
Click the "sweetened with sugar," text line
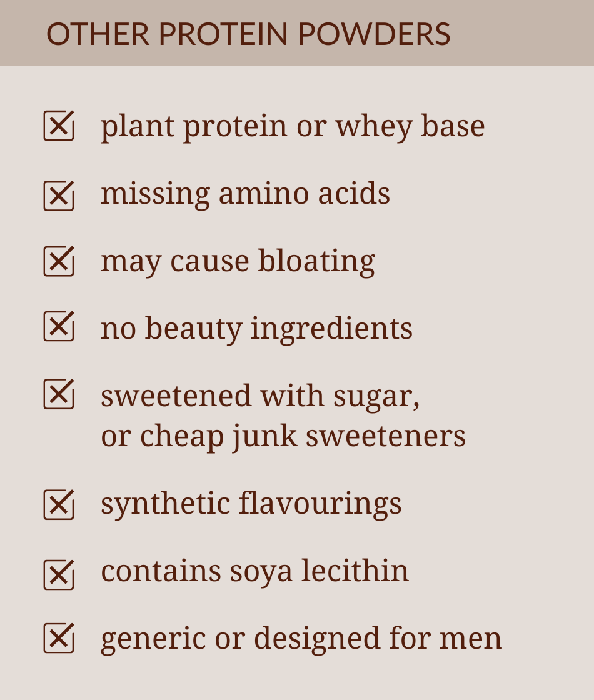[x=260, y=396]
